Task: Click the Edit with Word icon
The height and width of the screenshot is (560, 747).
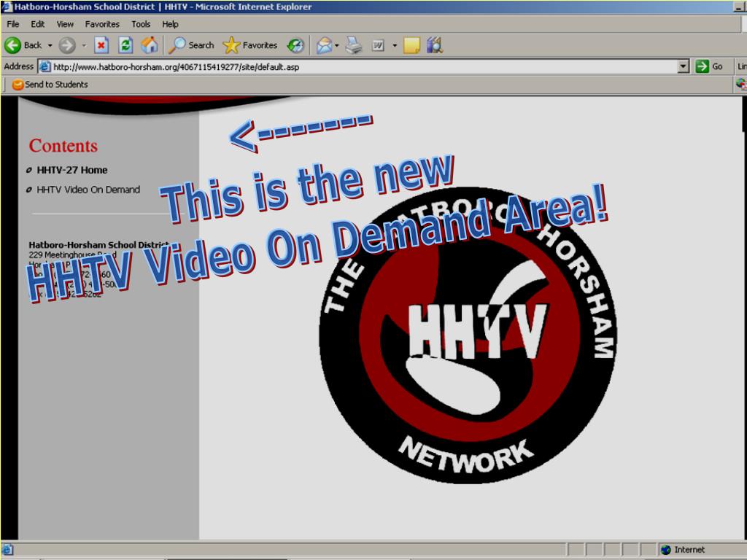Action: click(379, 46)
